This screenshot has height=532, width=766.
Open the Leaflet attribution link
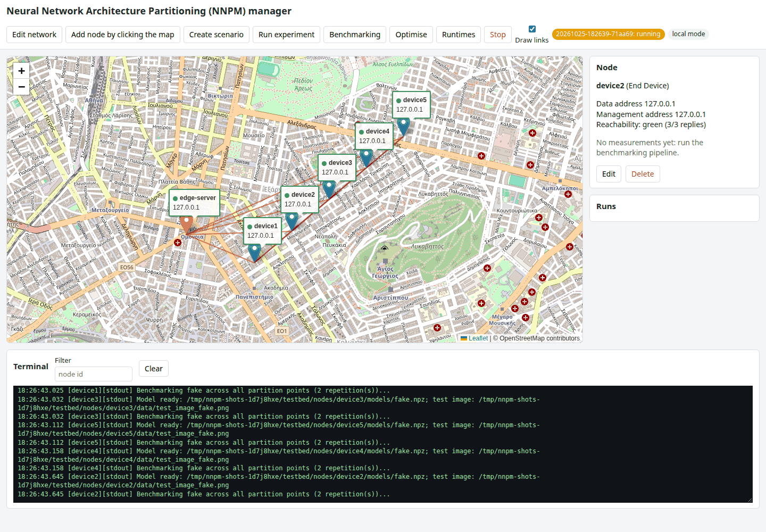(x=478, y=338)
